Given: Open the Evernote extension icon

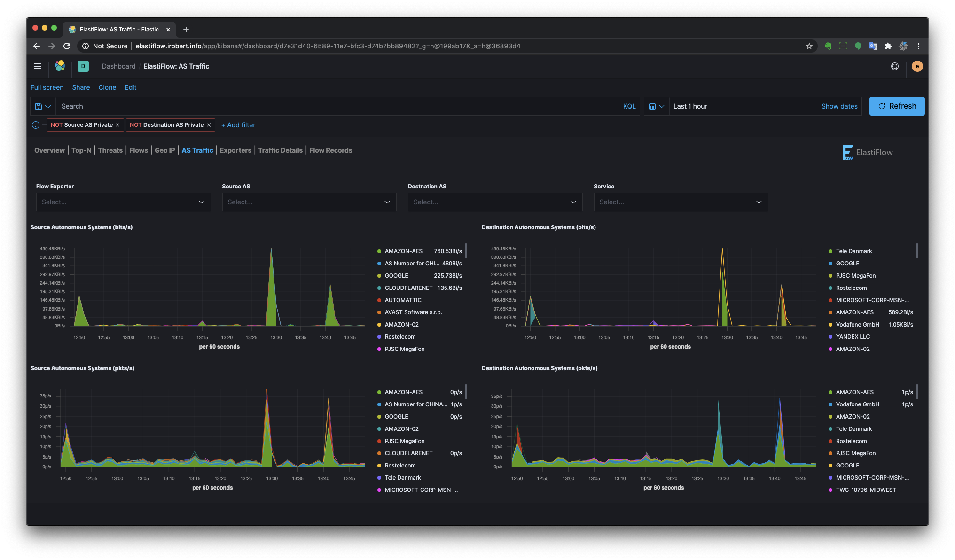Looking at the screenshot, I should click(828, 46).
